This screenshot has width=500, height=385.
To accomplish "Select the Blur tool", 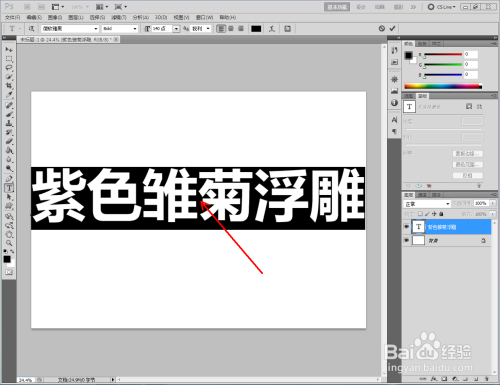I will pyautogui.click(x=9, y=159).
